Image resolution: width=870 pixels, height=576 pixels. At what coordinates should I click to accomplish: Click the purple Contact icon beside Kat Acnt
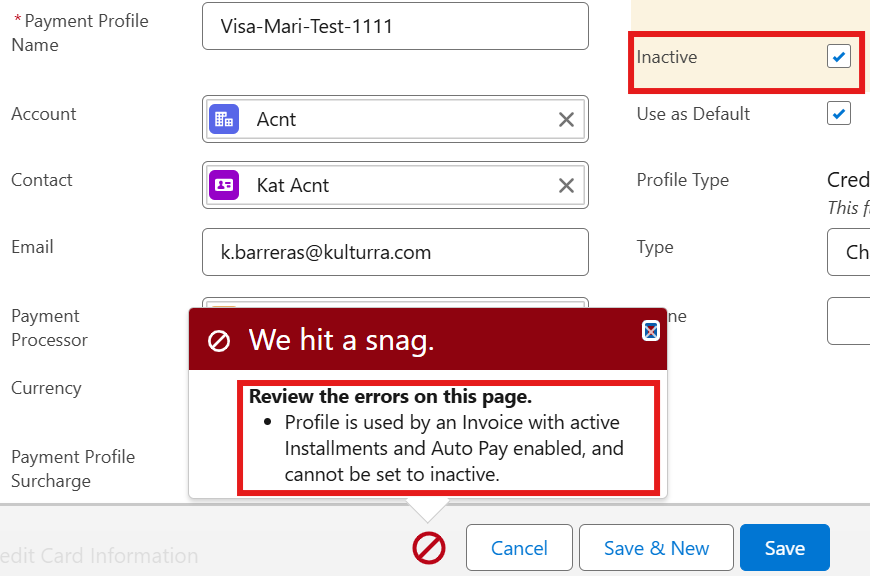click(224, 185)
